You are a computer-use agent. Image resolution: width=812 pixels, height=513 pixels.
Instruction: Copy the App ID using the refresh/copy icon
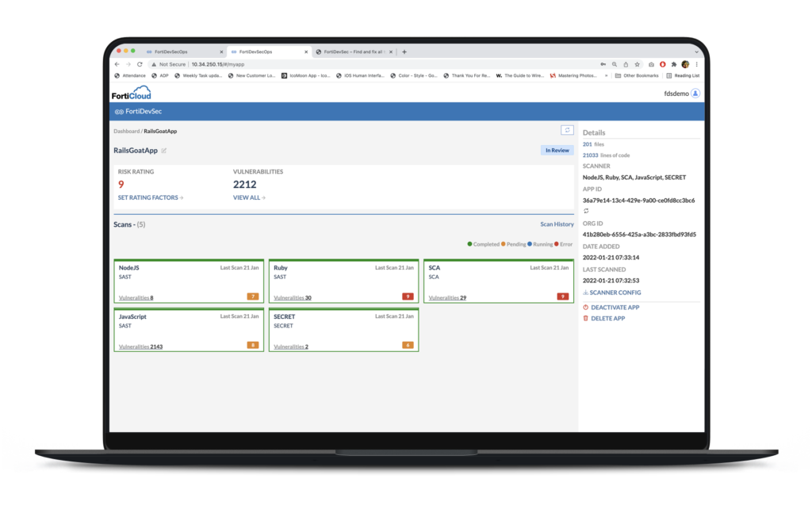coord(586,211)
